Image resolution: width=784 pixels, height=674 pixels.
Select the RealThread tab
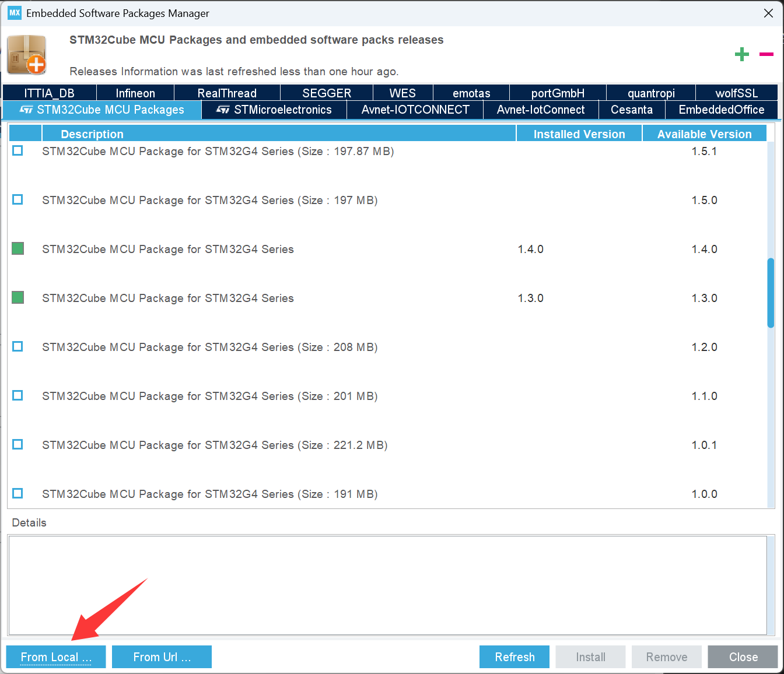(227, 93)
